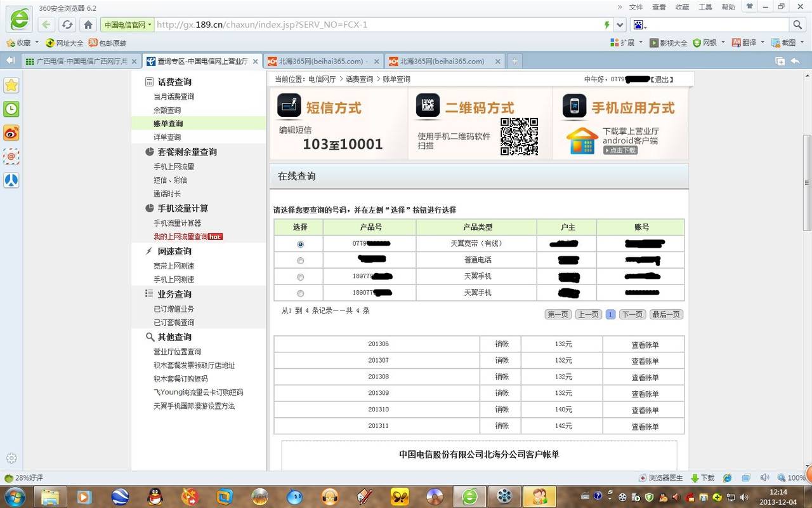
Task: Open the Weibo icon in the sidebar
Action: coord(11,133)
